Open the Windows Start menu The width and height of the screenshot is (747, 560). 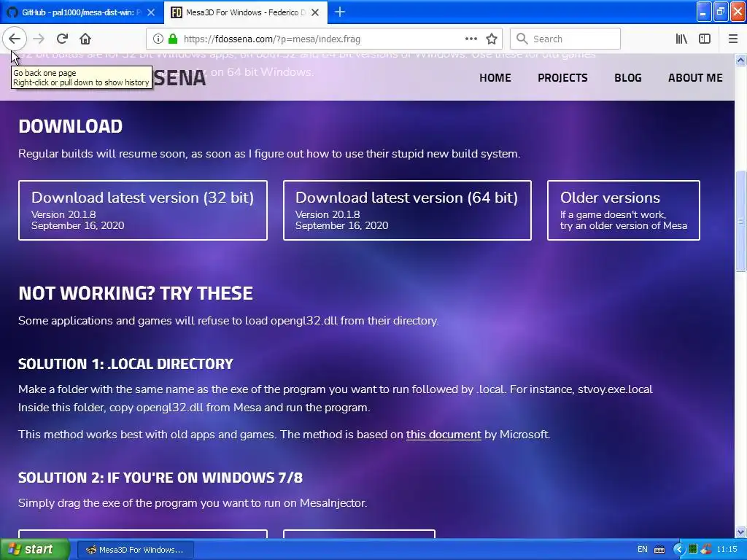[x=35, y=549]
